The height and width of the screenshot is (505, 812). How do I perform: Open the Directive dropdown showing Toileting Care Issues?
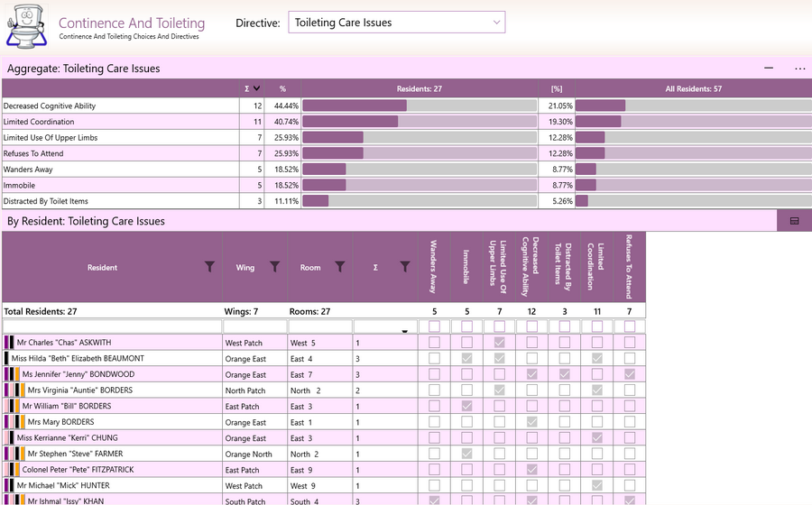pos(397,23)
